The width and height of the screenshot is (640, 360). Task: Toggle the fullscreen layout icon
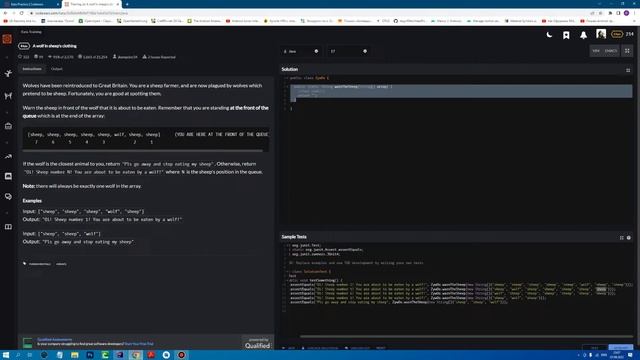pos(627,51)
